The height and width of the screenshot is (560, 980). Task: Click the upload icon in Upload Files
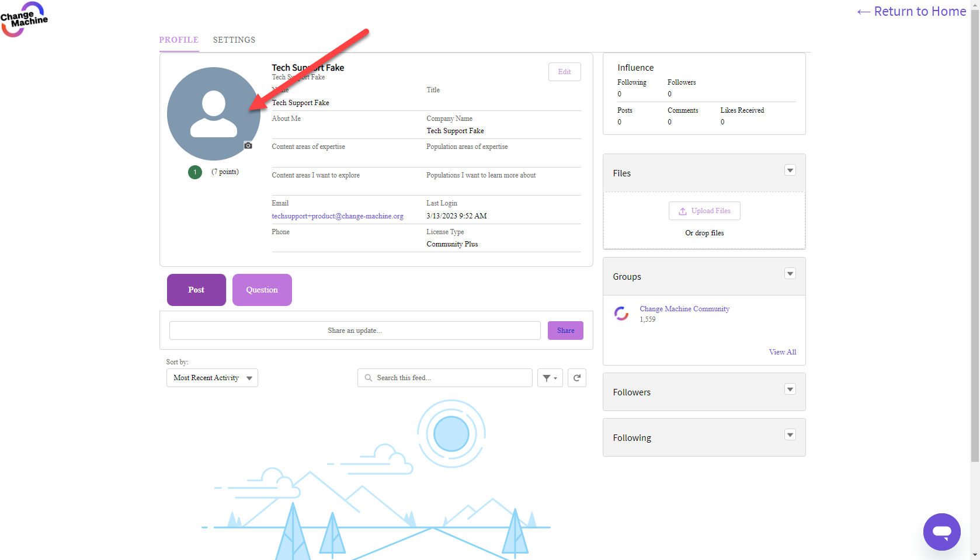(x=683, y=211)
